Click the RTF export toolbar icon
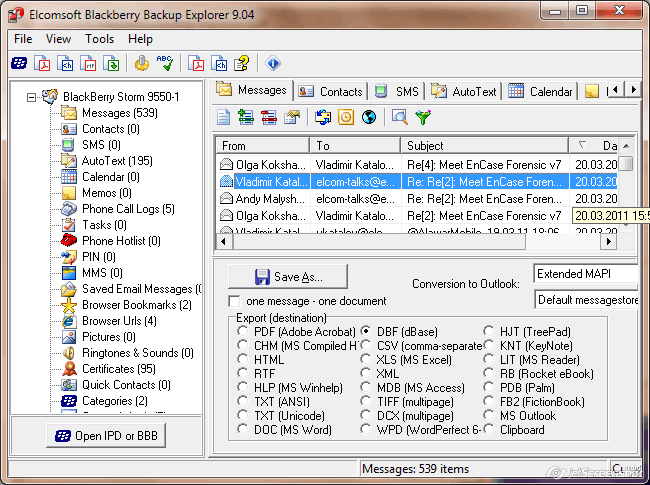Screen dimensions: 650x485 [88, 63]
